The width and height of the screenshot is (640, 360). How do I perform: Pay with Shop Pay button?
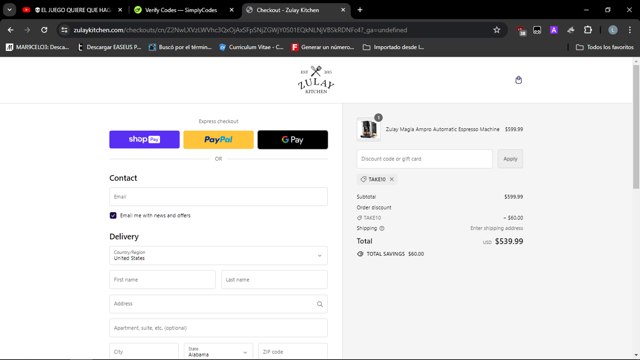[144, 140]
